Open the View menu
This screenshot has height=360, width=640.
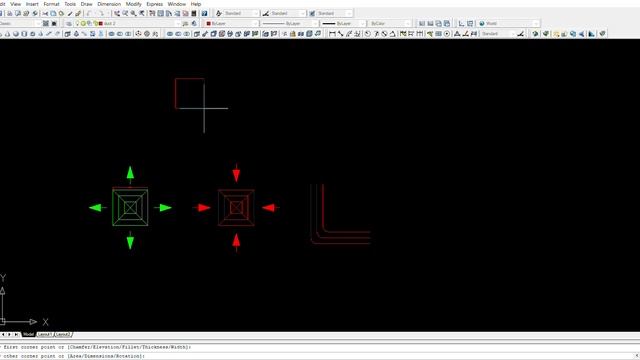click(16, 4)
